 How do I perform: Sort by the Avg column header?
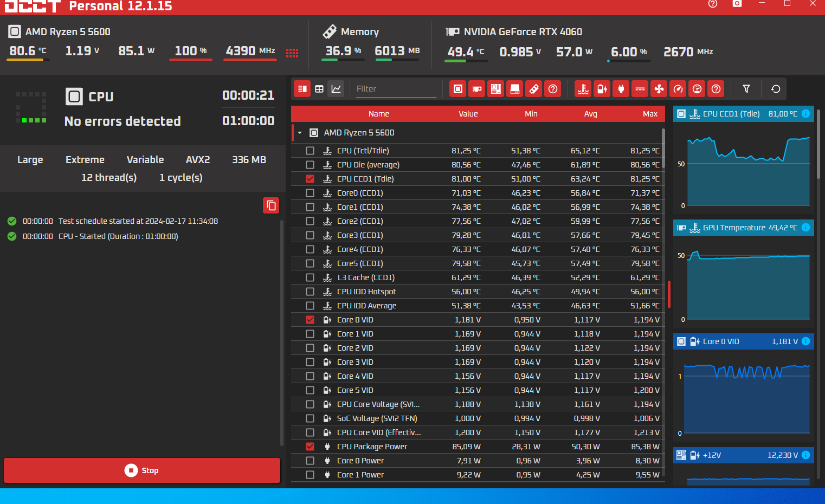(591, 114)
